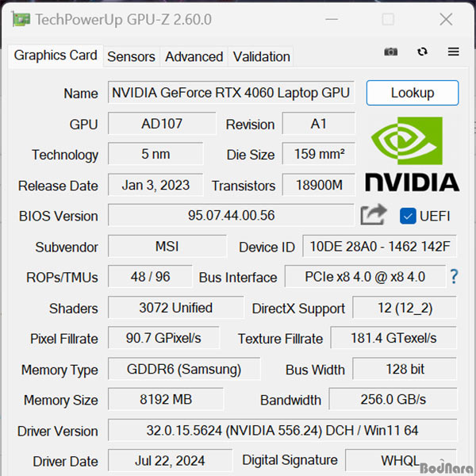Toggle the UEFI checkbox

click(x=408, y=216)
